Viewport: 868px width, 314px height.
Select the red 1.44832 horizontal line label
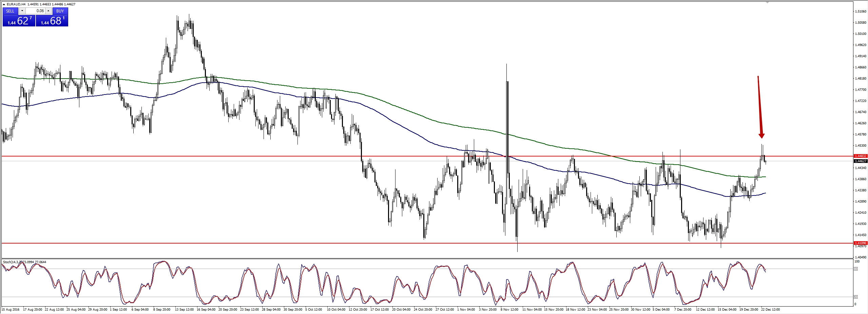click(861, 156)
